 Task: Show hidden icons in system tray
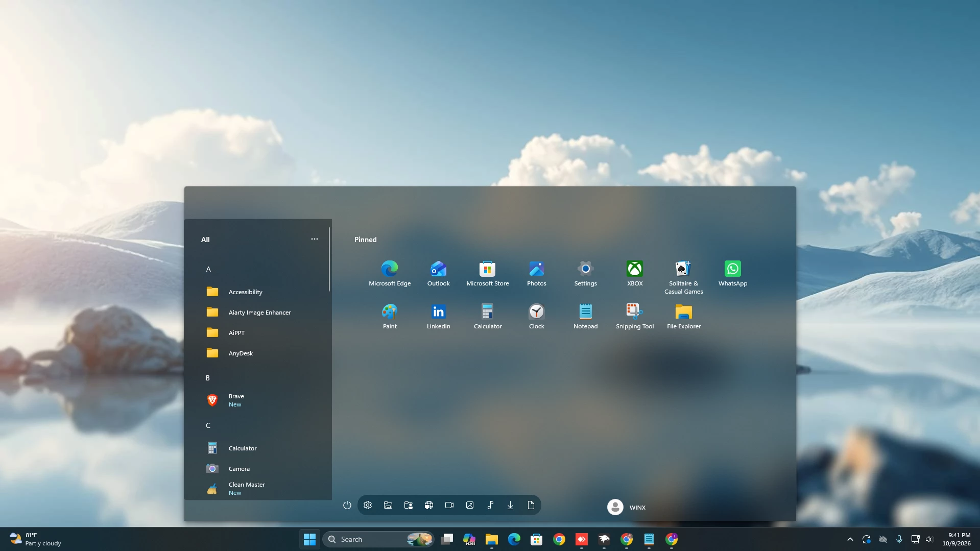850,539
